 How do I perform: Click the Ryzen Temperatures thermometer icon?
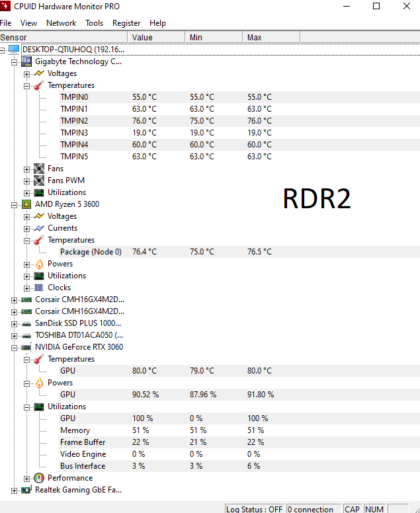(x=39, y=240)
